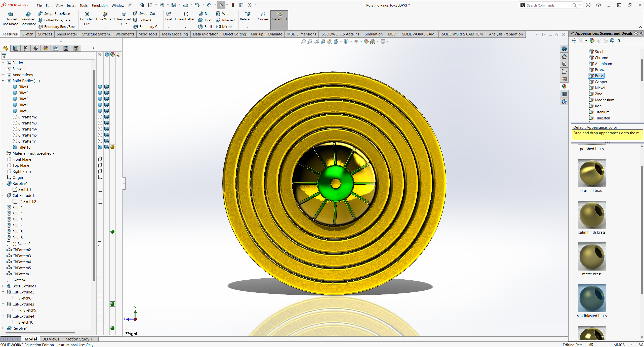Toggle the Hide/Show Items eye icon
The width and height of the screenshot is (644, 347).
[356, 41]
